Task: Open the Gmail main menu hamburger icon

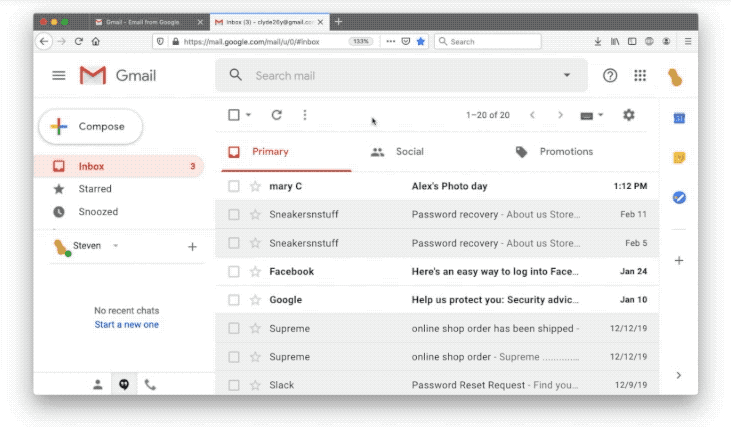Action: coord(59,76)
